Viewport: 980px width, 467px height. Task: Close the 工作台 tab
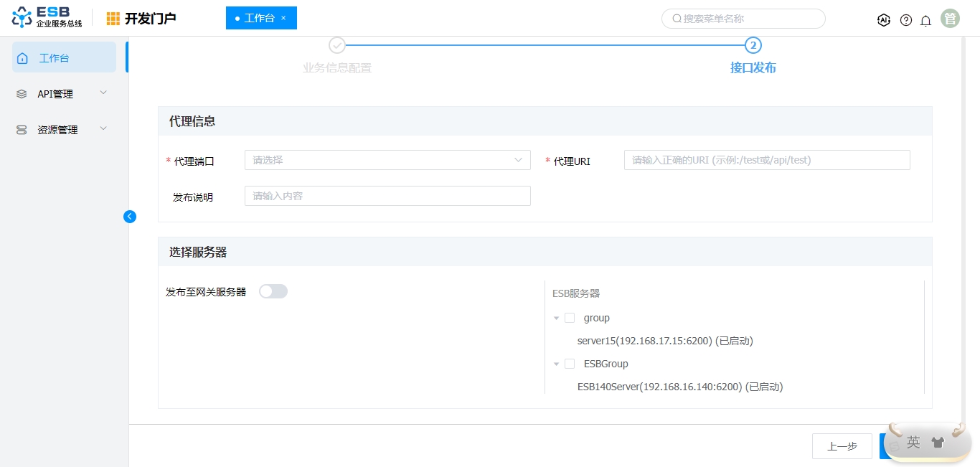coord(283,18)
